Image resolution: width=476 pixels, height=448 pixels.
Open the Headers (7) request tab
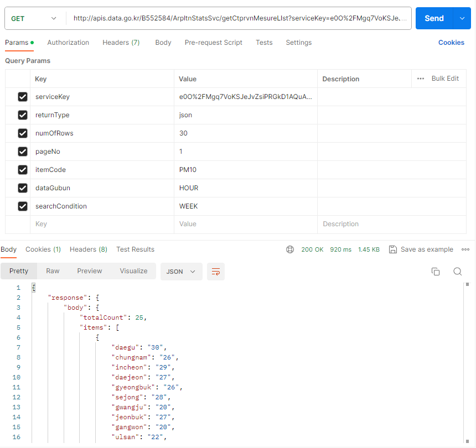tap(121, 43)
